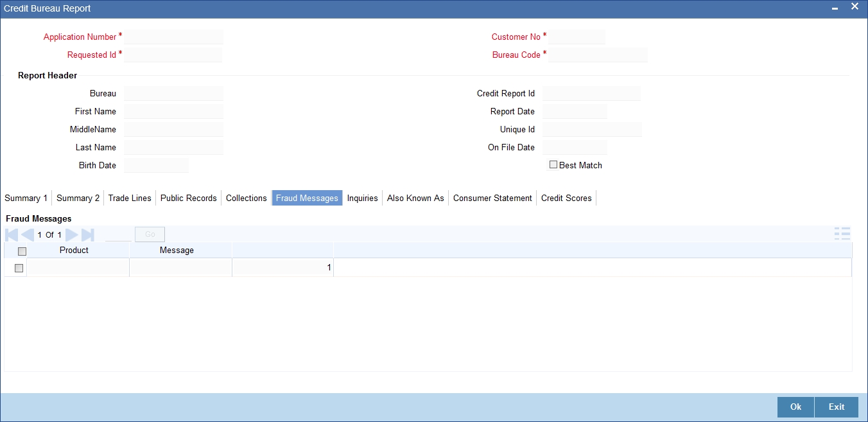Click the Exit button
This screenshot has height=422, width=868.
837,407
